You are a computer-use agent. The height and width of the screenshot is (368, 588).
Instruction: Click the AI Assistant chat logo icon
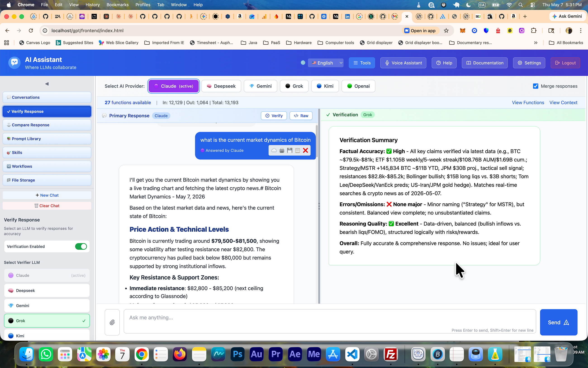click(14, 63)
